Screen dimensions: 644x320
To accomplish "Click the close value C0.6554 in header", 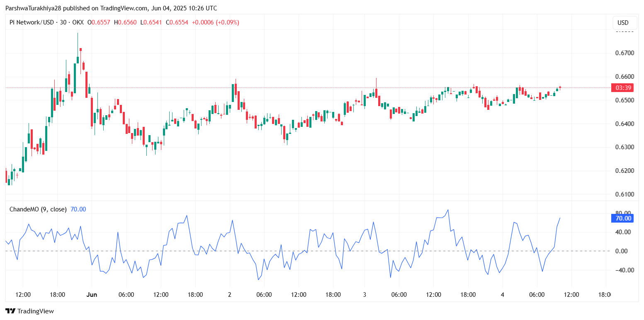I will click(x=177, y=22).
